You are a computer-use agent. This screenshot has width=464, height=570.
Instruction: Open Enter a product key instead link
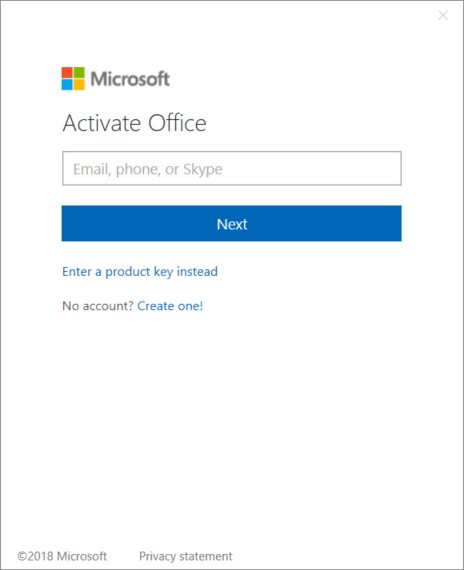[140, 272]
